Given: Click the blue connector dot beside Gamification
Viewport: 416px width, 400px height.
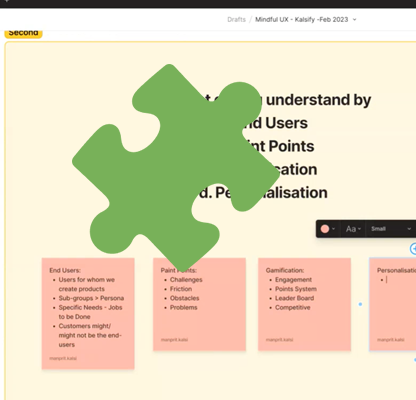Looking at the screenshot, I should click(x=360, y=304).
